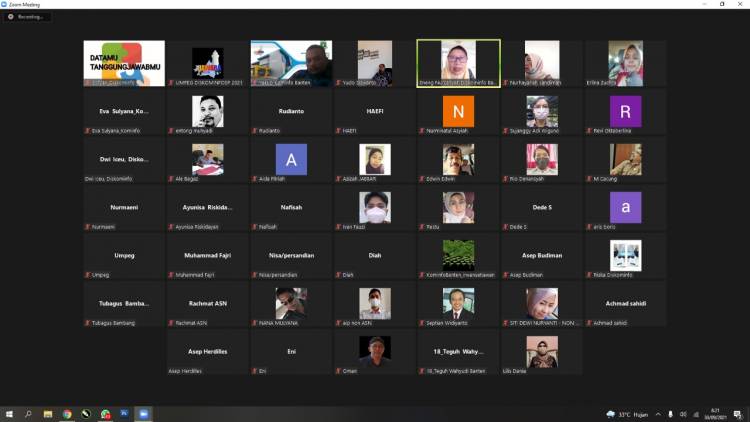
Task: Click the purple R avatar tile
Action: [x=626, y=111]
